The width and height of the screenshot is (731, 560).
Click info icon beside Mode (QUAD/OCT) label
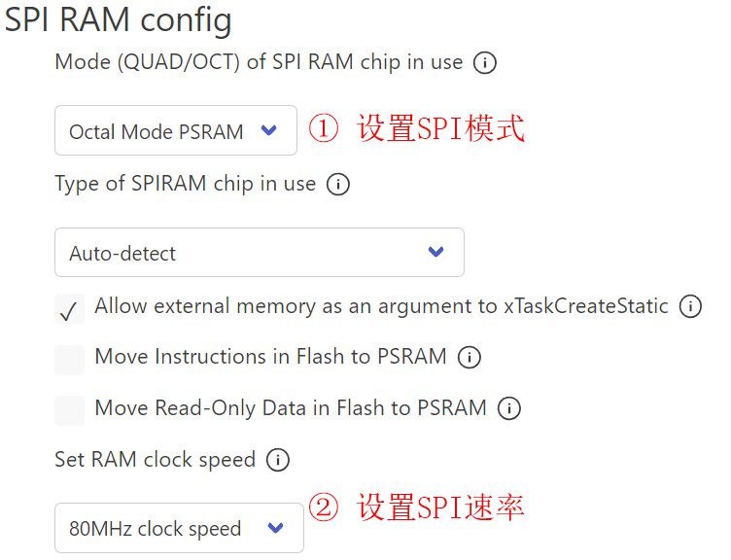pyautogui.click(x=484, y=63)
